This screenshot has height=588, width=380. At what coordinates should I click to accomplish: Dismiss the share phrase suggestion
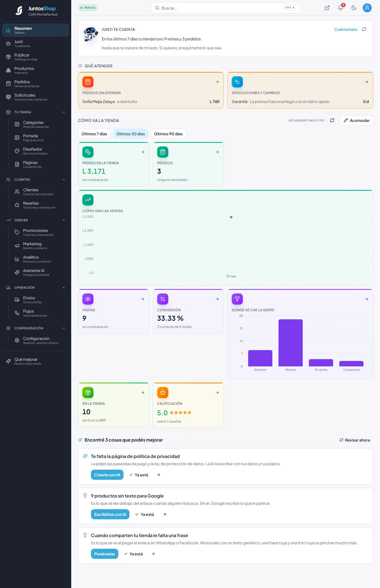[154, 554]
